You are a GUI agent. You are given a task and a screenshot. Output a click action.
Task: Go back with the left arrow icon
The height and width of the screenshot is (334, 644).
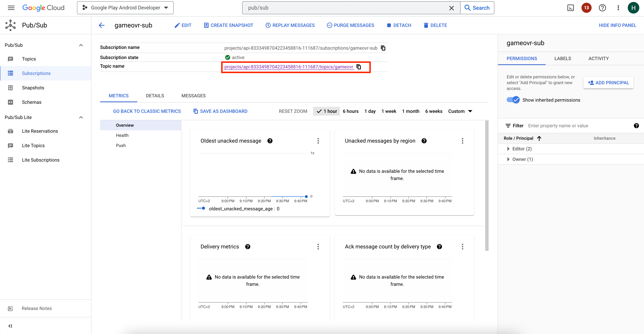102,25
